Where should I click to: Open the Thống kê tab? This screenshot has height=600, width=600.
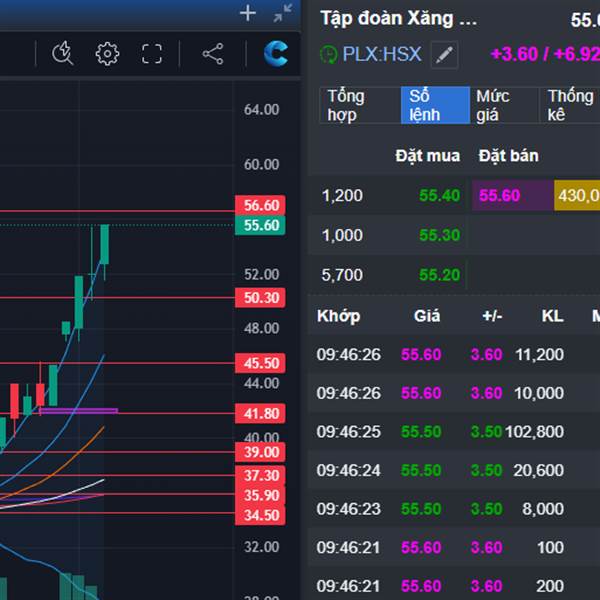570,105
